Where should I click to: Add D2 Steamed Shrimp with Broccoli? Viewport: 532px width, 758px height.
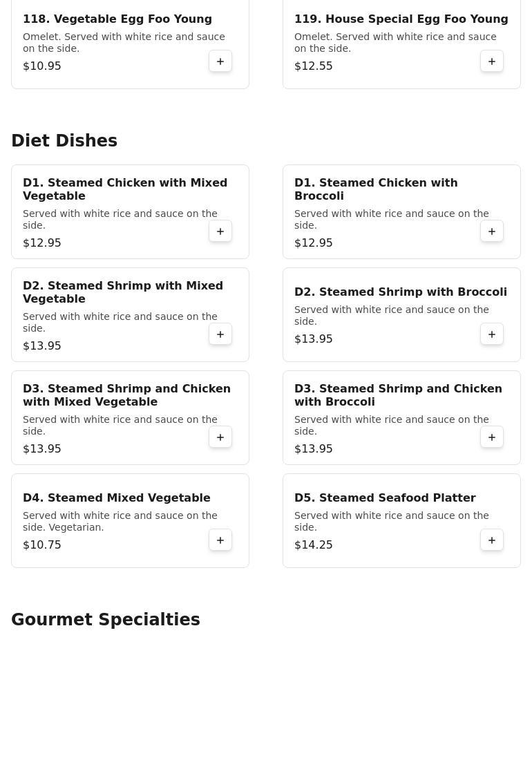click(492, 334)
